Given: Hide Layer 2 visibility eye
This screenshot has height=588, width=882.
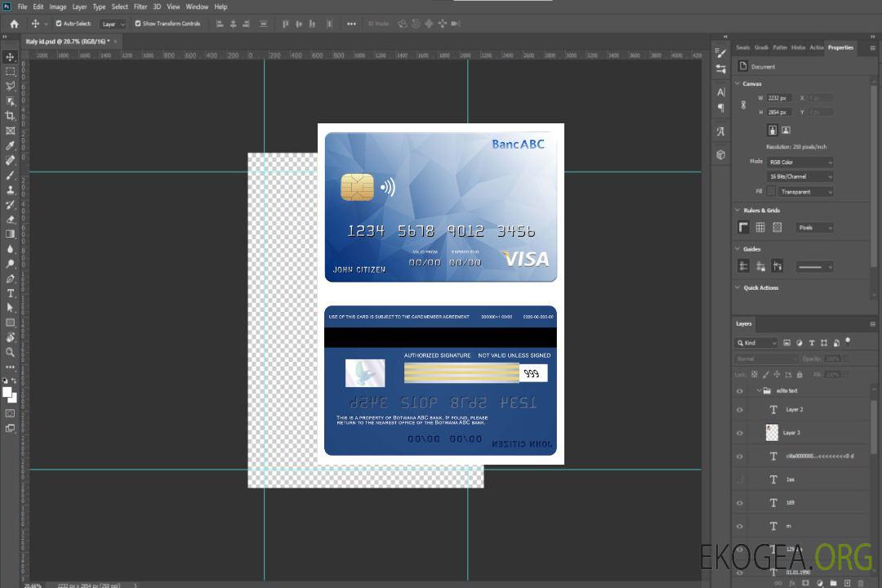Looking at the screenshot, I should [x=740, y=410].
